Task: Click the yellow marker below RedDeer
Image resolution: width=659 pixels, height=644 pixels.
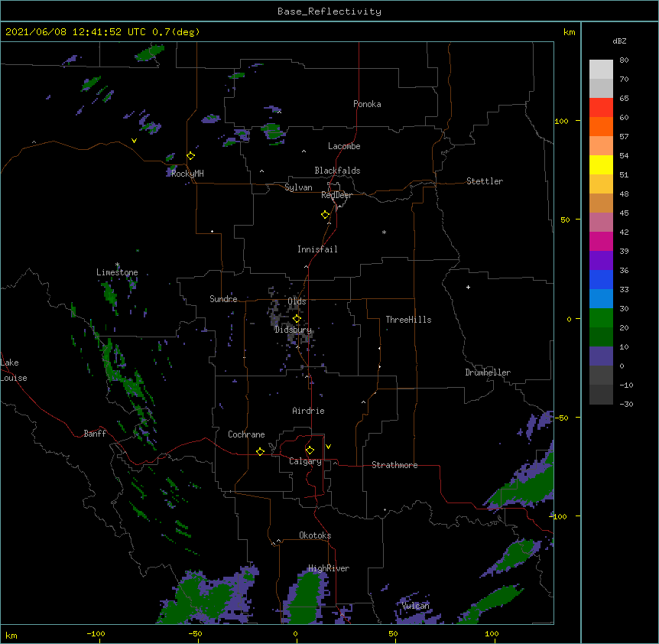Action: pyautogui.click(x=326, y=215)
